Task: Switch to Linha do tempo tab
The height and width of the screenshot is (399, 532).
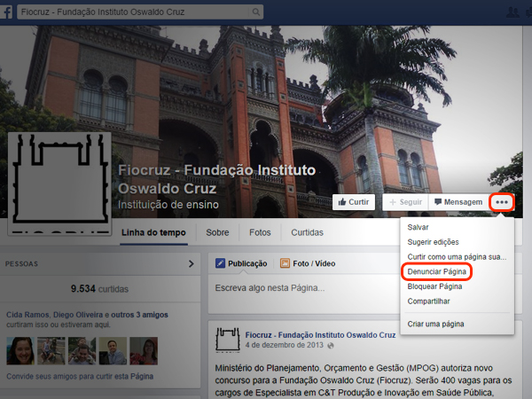Action: pyautogui.click(x=153, y=232)
